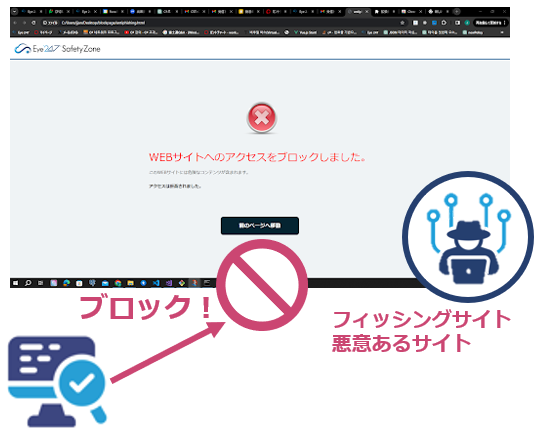Open the Mail app in taskbar
Image resolution: width=541 pixels, height=438 pixels.
(x=105, y=283)
